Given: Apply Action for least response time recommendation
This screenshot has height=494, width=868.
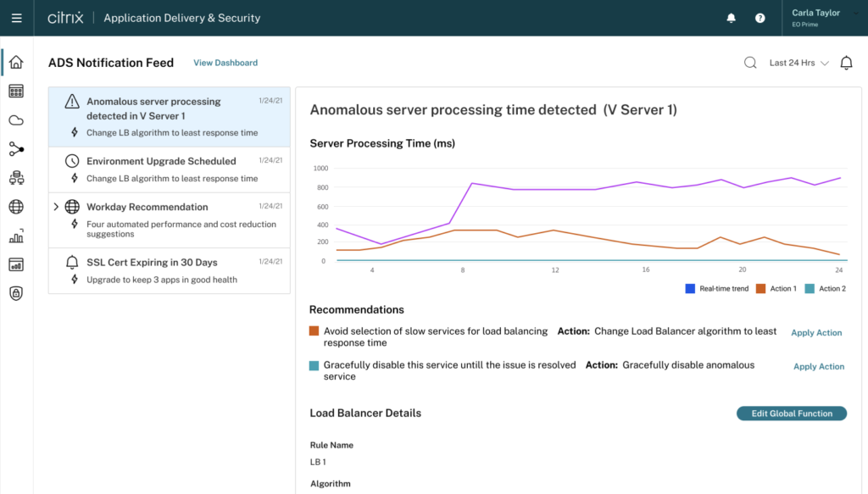Looking at the screenshot, I should pos(816,333).
